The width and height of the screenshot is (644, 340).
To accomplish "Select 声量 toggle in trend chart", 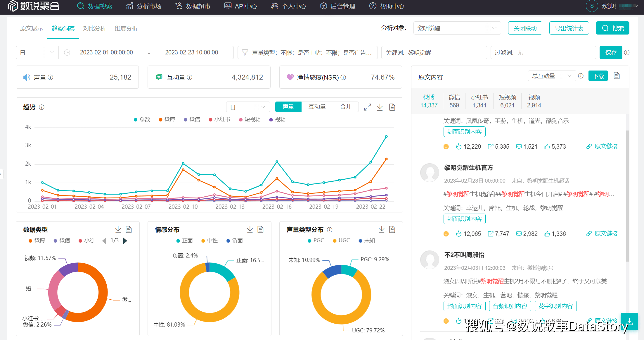I will pyautogui.click(x=288, y=107).
